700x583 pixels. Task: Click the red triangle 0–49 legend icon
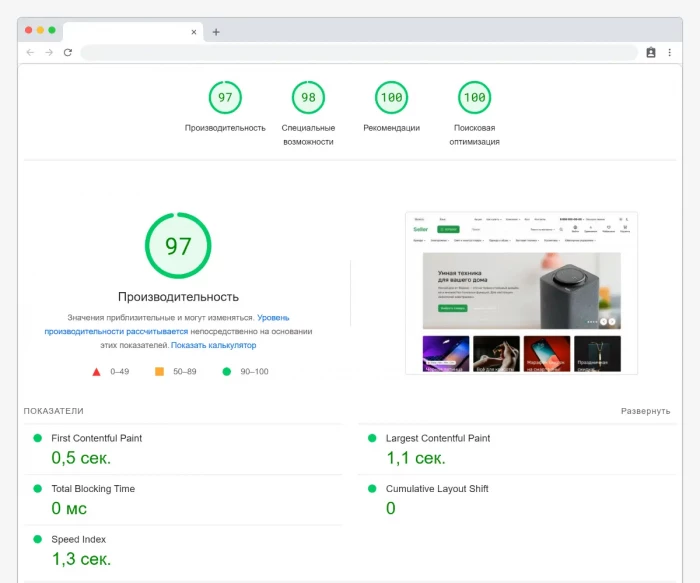[x=97, y=372]
